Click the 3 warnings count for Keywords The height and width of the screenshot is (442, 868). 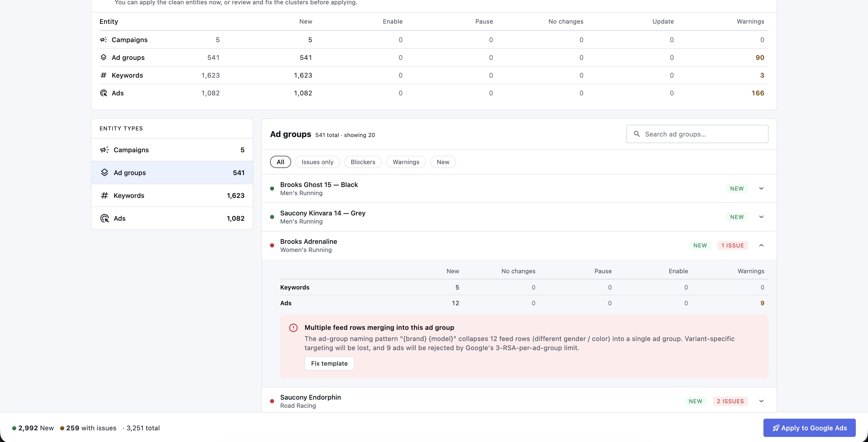pyautogui.click(x=762, y=75)
